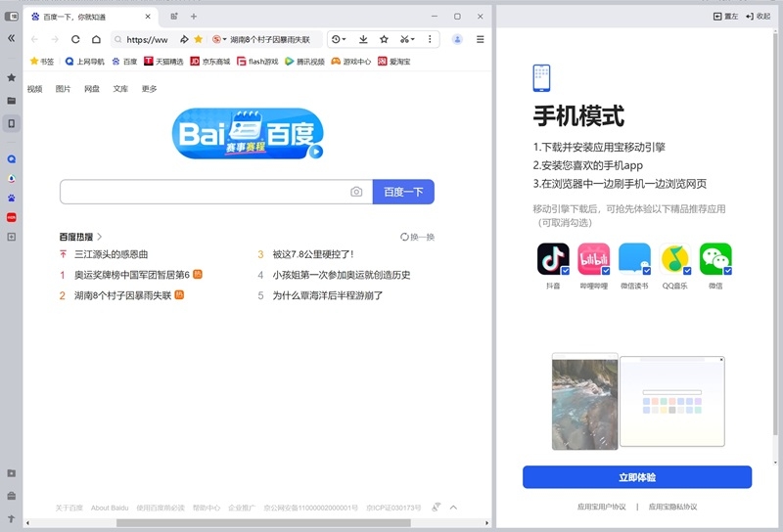Open the sidebar folder icon

pyautogui.click(x=12, y=101)
